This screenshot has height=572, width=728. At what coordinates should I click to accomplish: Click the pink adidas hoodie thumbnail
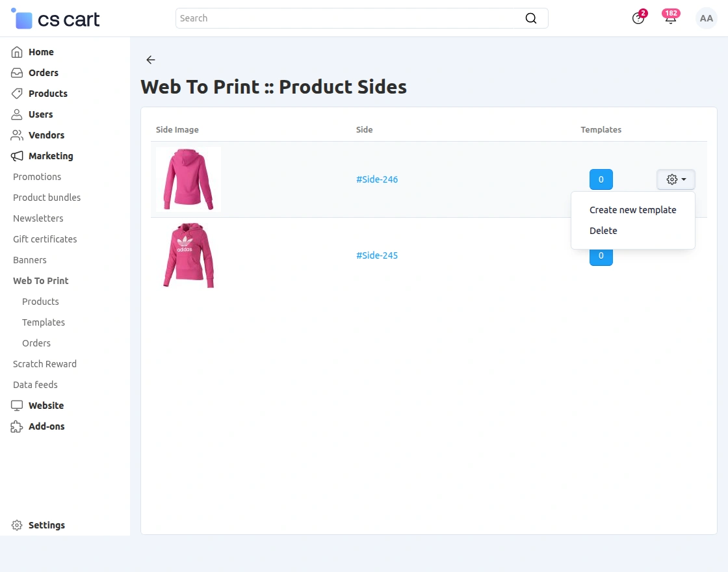[188, 255]
